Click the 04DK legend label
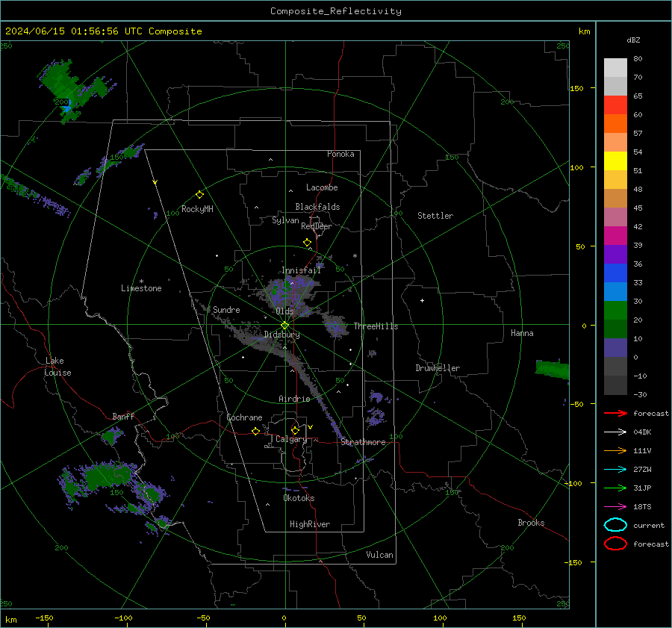 [642, 432]
